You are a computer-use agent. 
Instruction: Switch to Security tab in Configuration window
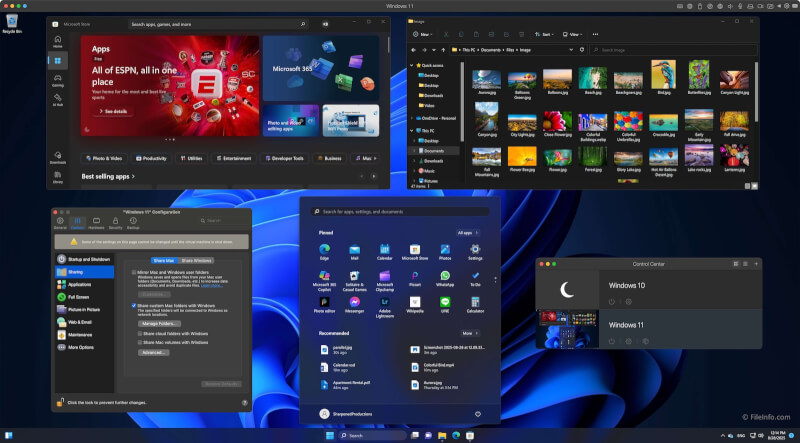click(x=115, y=223)
